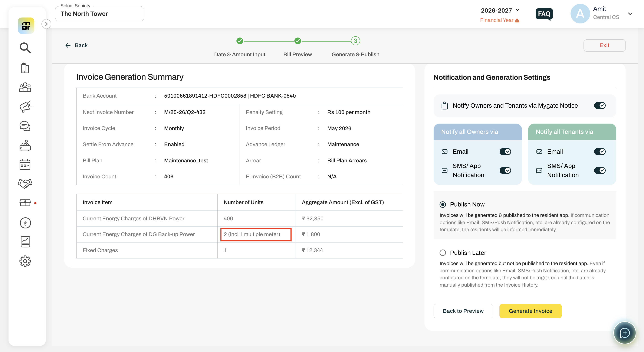Open the settings gear icon

pos(25,261)
